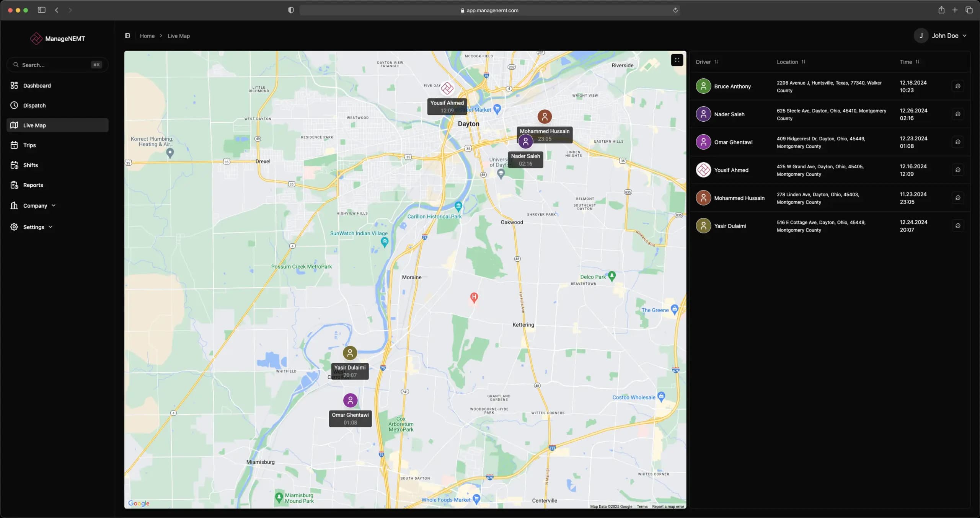Expand the Settings menu
The image size is (980, 518).
pyautogui.click(x=51, y=226)
